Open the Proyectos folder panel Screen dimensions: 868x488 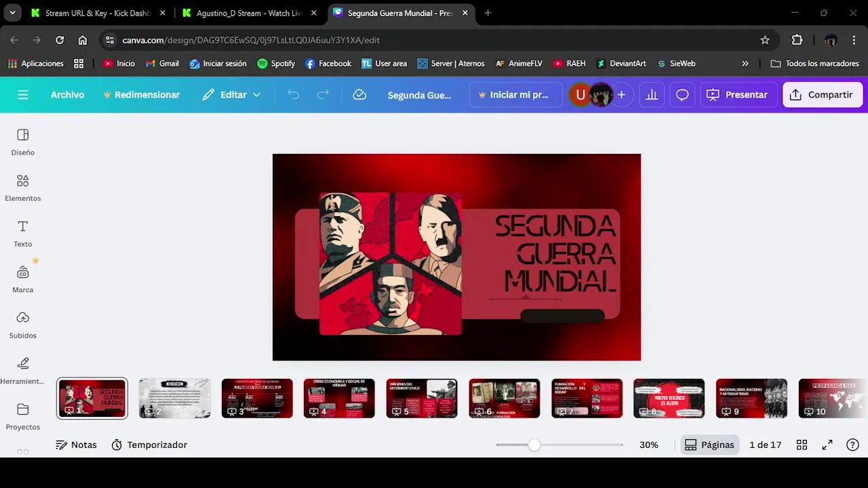click(x=22, y=417)
